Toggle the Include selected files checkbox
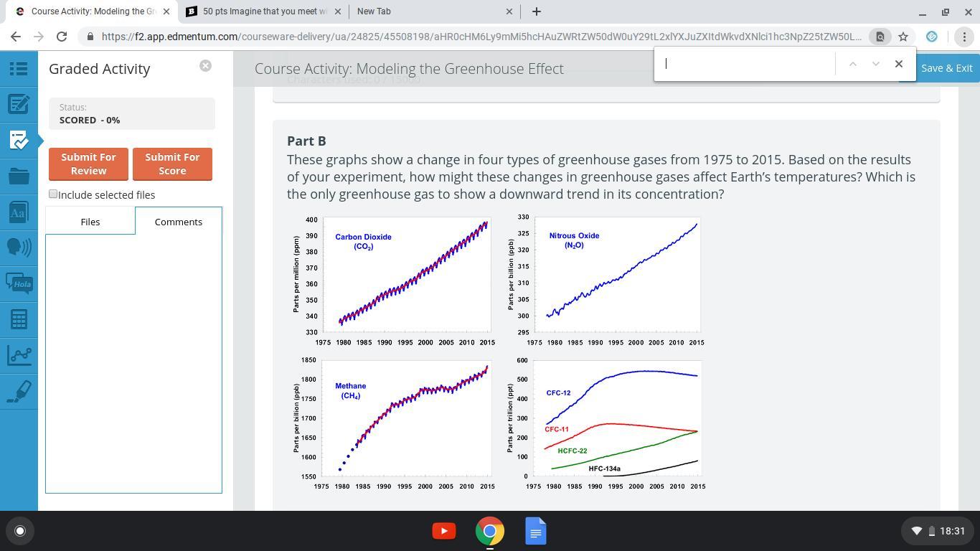The height and width of the screenshot is (551, 980). pyautogui.click(x=53, y=194)
